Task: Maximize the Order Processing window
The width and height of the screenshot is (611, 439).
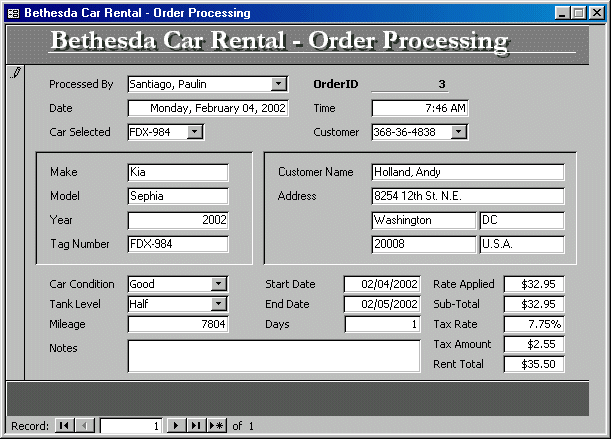Action: pos(579,13)
